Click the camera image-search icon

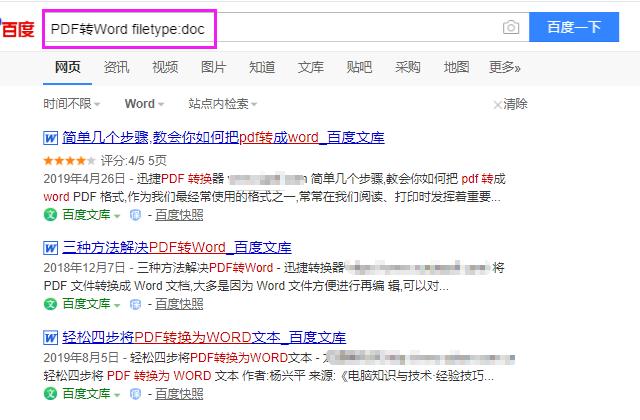[x=511, y=27]
